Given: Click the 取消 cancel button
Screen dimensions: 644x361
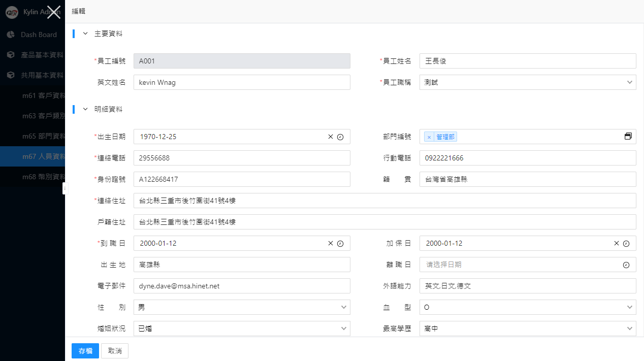Looking at the screenshot, I should (x=115, y=351).
